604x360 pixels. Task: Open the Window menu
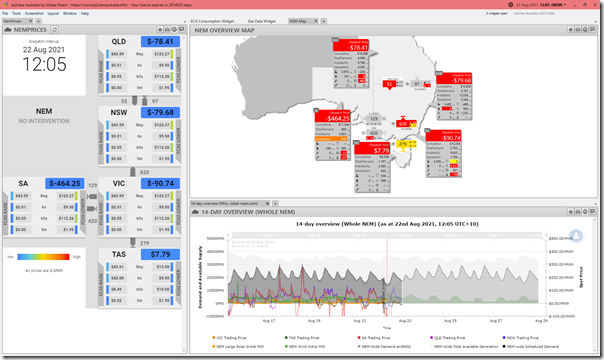click(x=70, y=13)
